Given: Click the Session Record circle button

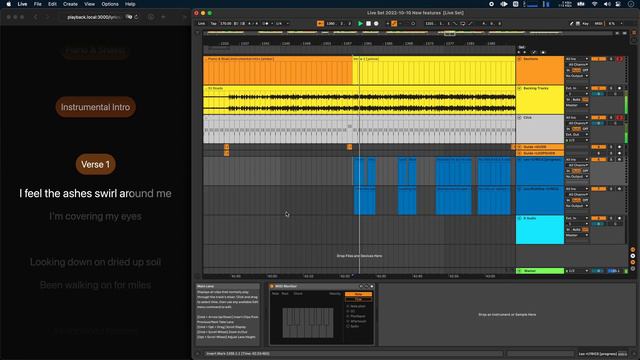Looking at the screenshot, I should tap(413, 24).
